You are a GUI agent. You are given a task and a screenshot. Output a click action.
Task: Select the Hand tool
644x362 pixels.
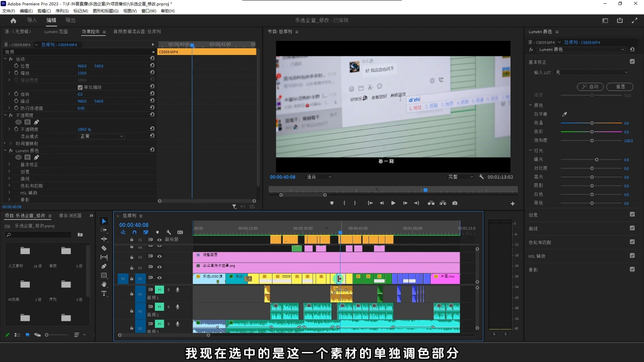104,284
